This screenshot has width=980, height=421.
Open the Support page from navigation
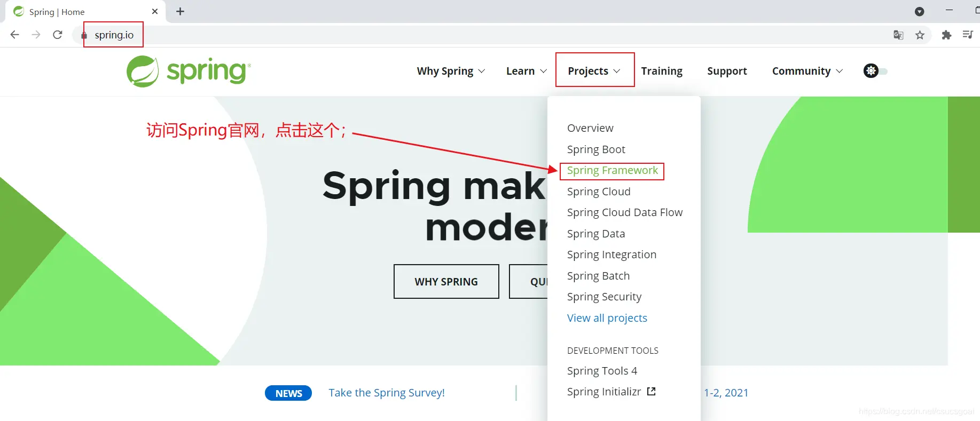point(727,71)
